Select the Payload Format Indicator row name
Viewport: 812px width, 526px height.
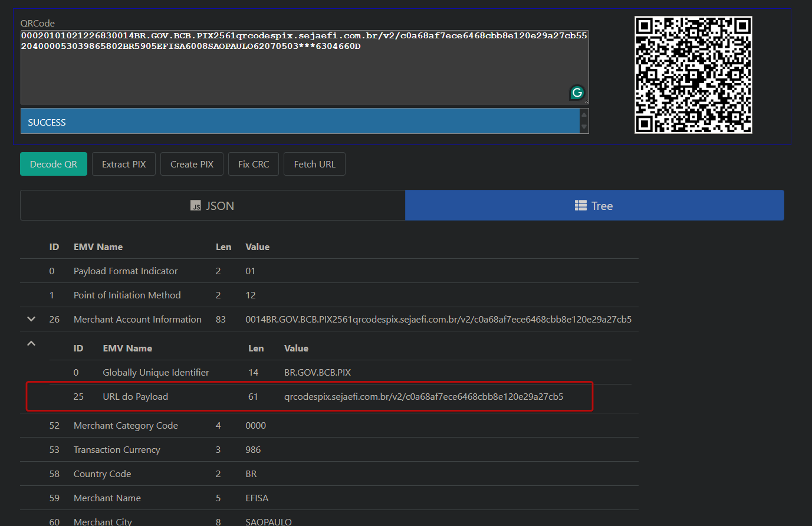126,271
